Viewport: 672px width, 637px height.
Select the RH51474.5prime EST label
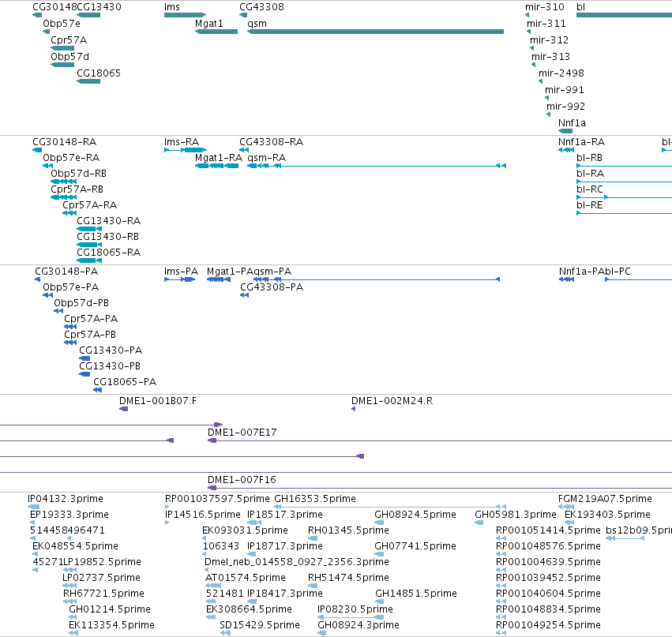click(x=348, y=578)
